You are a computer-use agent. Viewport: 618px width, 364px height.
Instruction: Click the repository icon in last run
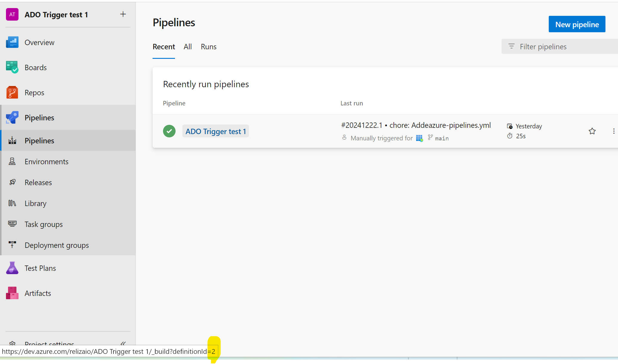(419, 138)
